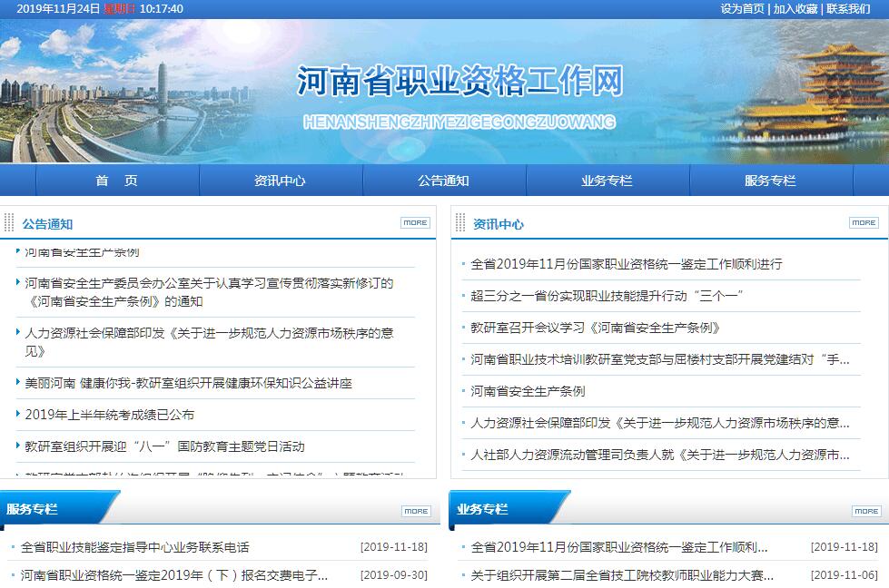Image resolution: width=889 pixels, height=588 pixels.
Task: Open 教研室召开会议学习《河南省安全生产条例》 news
Action: 595,328
